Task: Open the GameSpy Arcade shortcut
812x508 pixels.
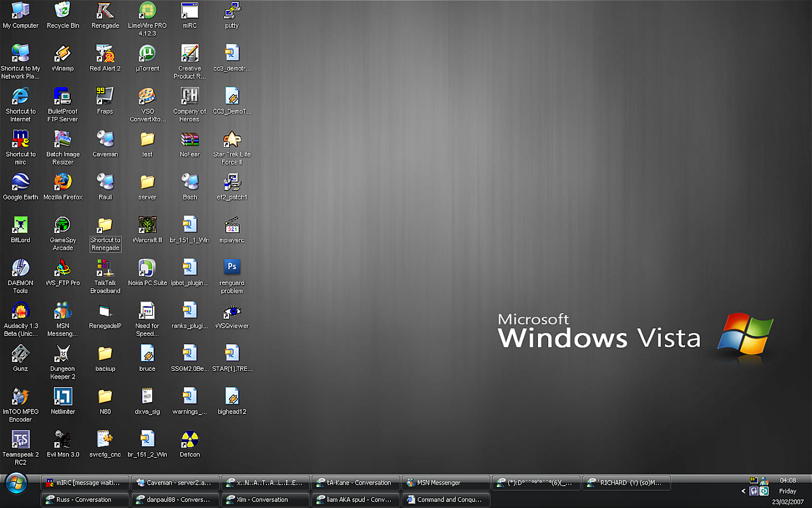Action: pyautogui.click(x=63, y=225)
